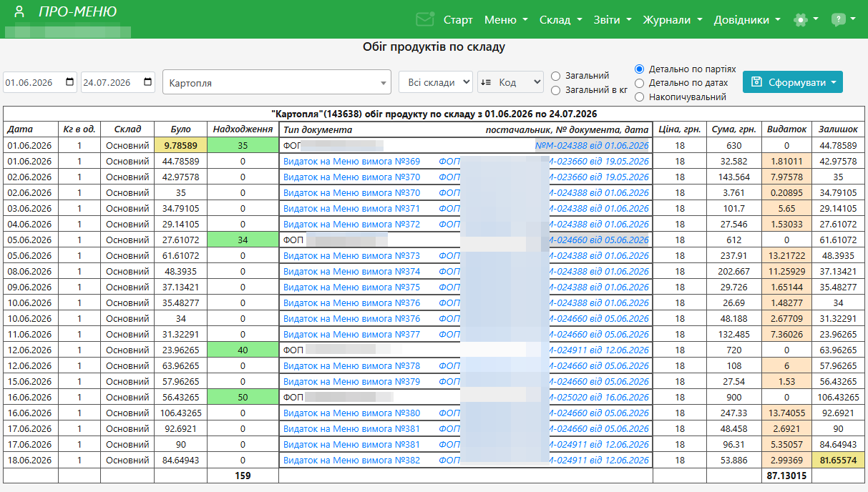
Task: Choose Детально по датах radio option
Action: pos(640,83)
